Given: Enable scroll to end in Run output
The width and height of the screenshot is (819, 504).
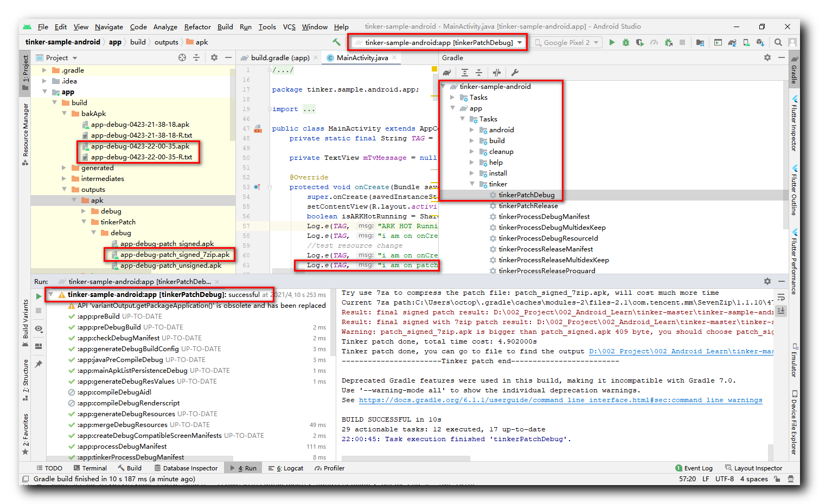Looking at the screenshot, I should [781, 311].
